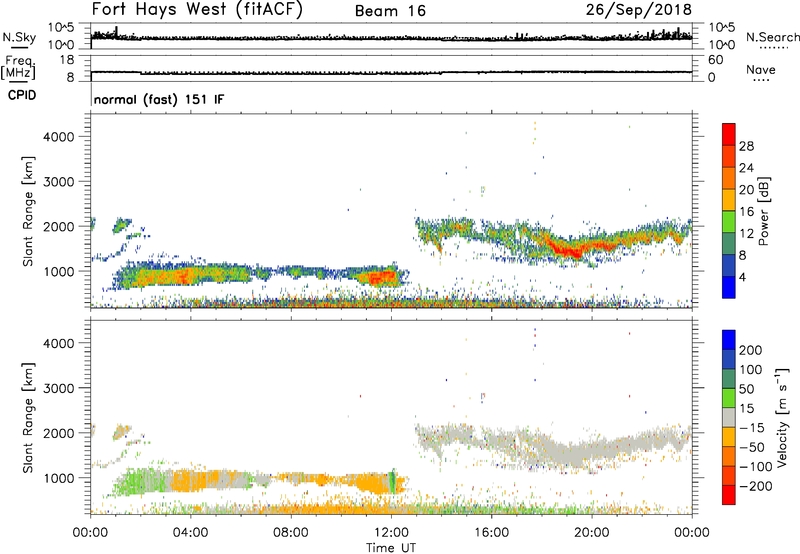The height and width of the screenshot is (554, 800).
Task: Click the "-15" tick on Velocity colorbar
Action: 752,427
